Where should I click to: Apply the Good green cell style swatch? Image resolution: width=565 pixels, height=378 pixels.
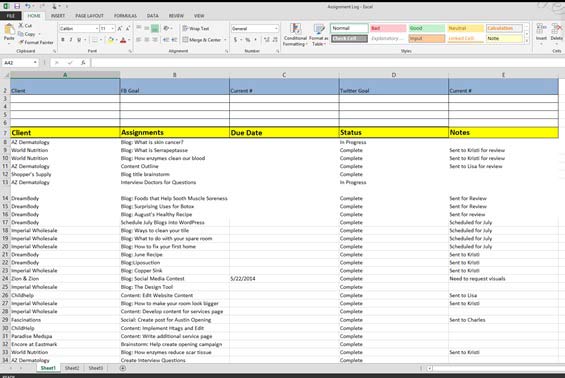[427, 28]
